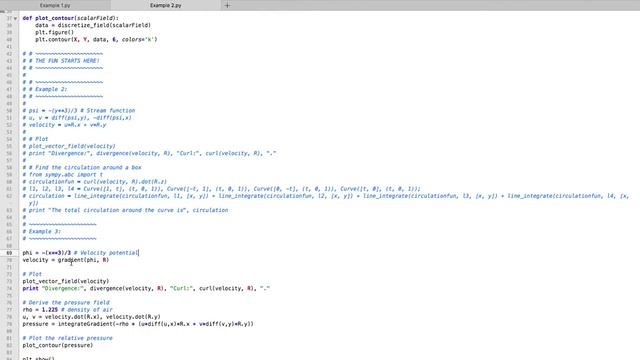Click 'The total circulation around the curve' line

[125, 210]
